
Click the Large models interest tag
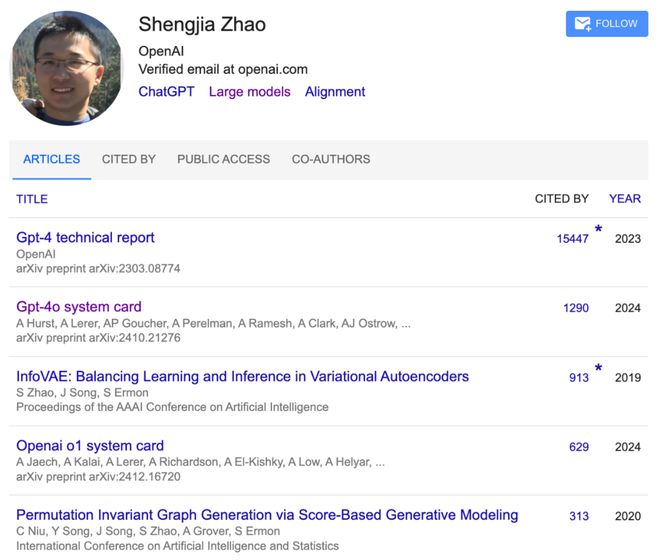point(249,92)
